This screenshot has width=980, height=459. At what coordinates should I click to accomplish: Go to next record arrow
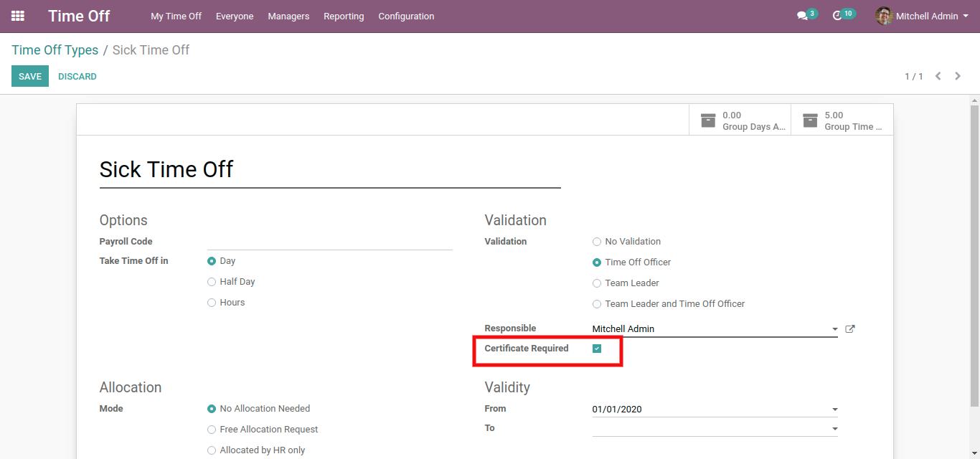(958, 76)
